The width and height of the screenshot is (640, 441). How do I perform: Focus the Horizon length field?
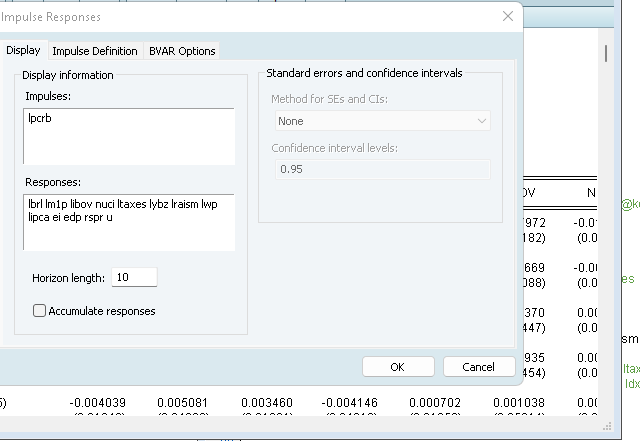click(x=135, y=277)
